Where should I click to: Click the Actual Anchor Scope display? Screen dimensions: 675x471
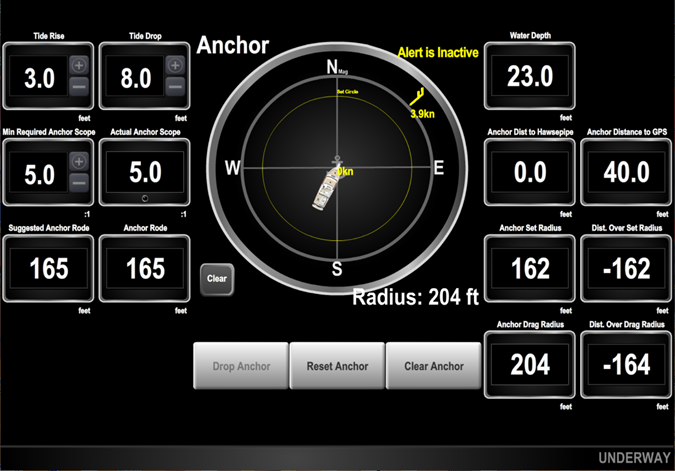point(145,173)
